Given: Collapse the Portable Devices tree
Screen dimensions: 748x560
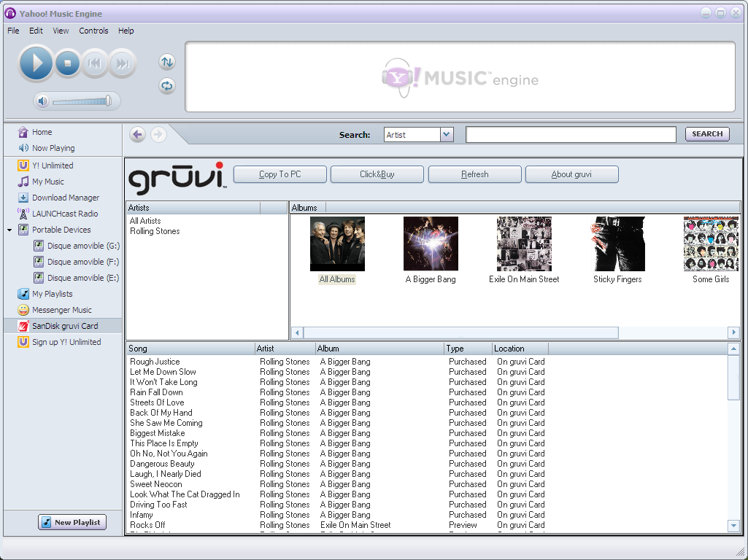Looking at the screenshot, I should pyautogui.click(x=9, y=230).
